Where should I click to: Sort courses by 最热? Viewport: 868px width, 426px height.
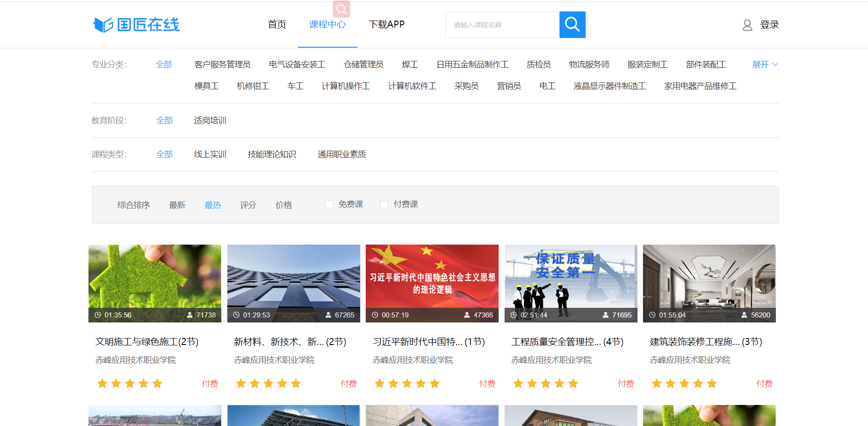[213, 205]
